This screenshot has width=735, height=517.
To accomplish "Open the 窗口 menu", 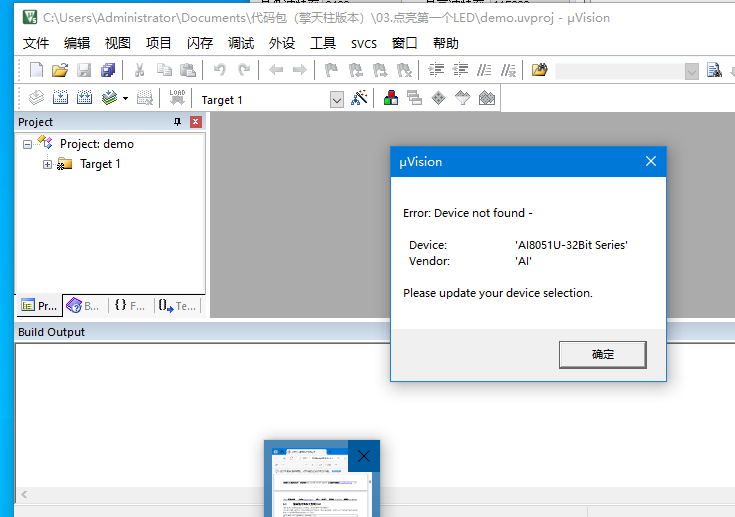I will (x=405, y=44).
